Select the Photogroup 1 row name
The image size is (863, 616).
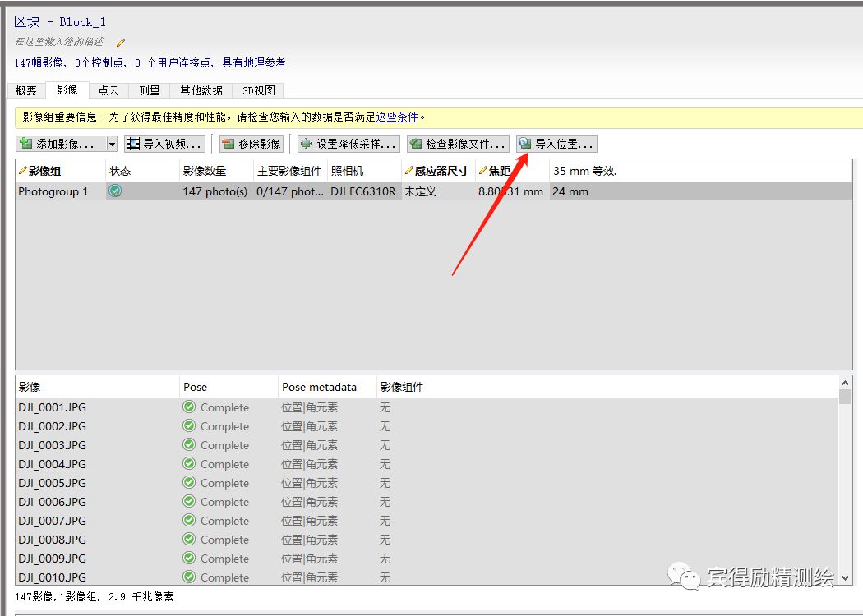tap(53, 191)
